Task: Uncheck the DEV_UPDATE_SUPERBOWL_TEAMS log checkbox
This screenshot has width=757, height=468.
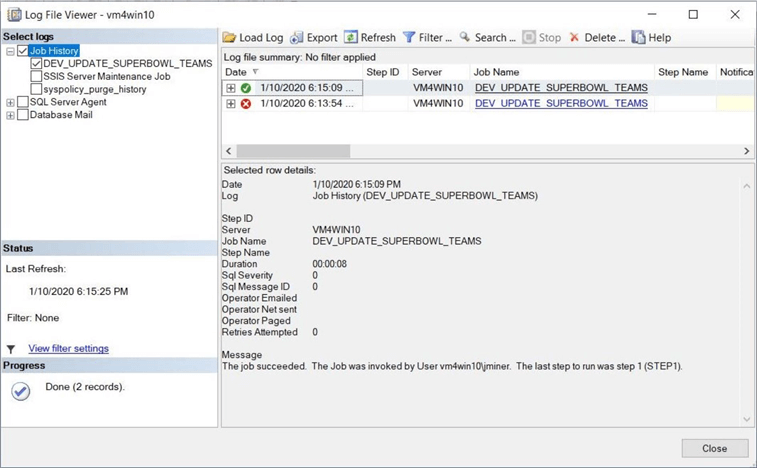Action: [x=36, y=63]
